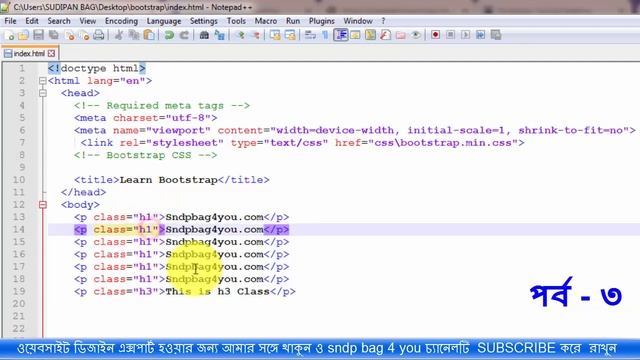This screenshot has height=360, width=640.
Task: Close the current document via toolbar Close icon
Action: (69, 36)
